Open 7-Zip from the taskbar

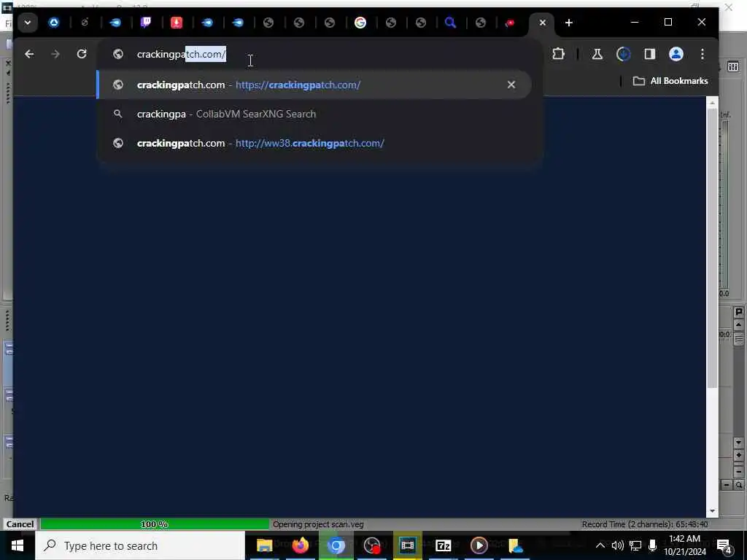pos(443,545)
